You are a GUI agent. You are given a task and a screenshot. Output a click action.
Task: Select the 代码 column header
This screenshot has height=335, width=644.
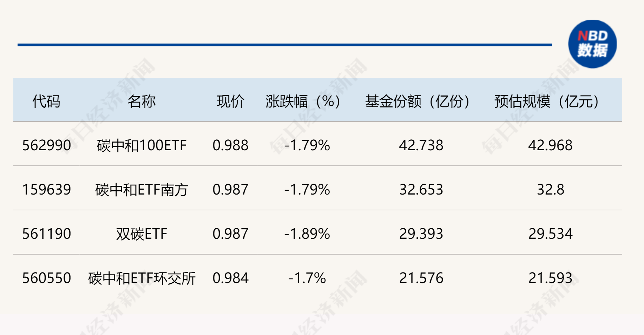46,101
